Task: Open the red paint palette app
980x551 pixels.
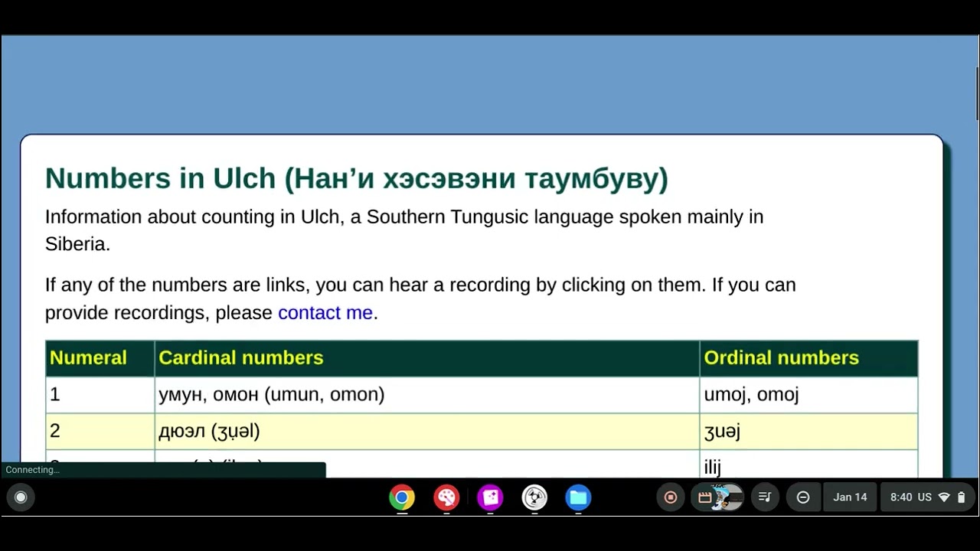Action: click(446, 497)
